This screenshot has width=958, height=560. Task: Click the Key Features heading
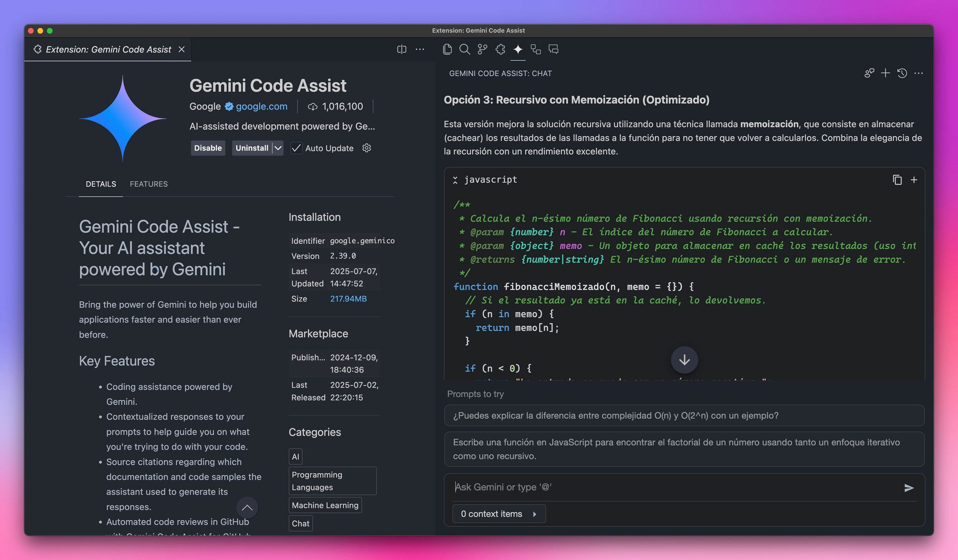pyautogui.click(x=116, y=361)
